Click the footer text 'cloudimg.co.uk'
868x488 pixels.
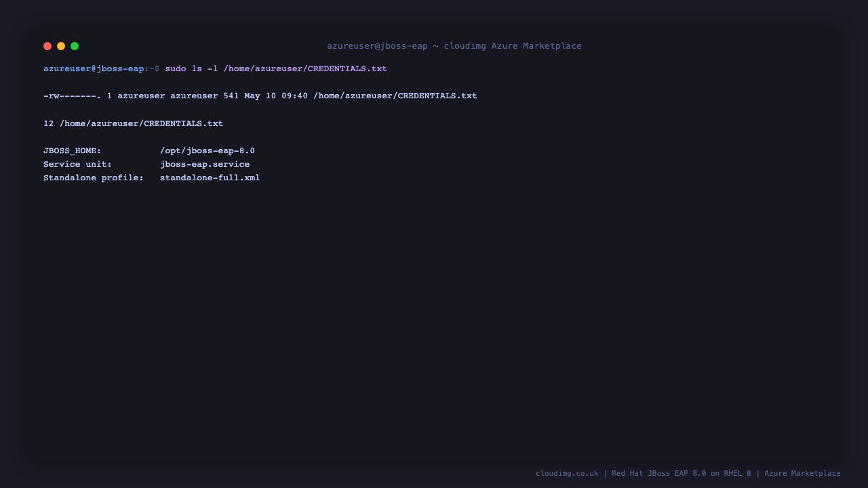567,473
